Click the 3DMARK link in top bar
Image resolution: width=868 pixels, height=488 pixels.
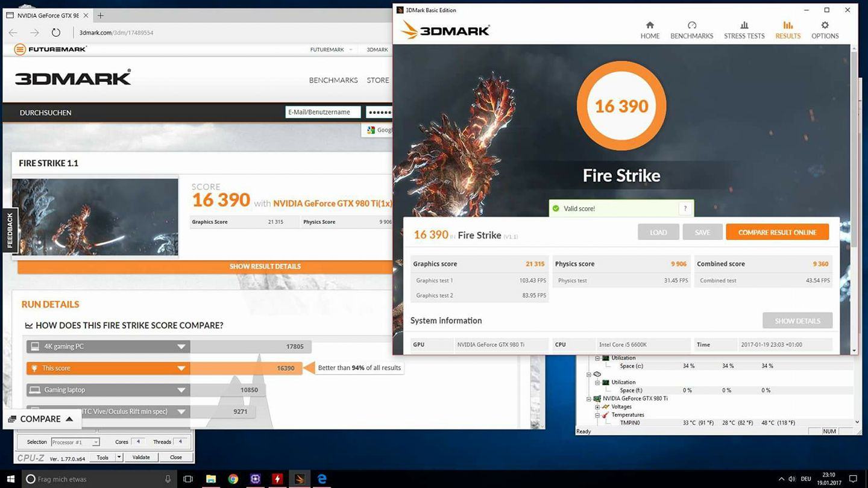click(x=377, y=49)
